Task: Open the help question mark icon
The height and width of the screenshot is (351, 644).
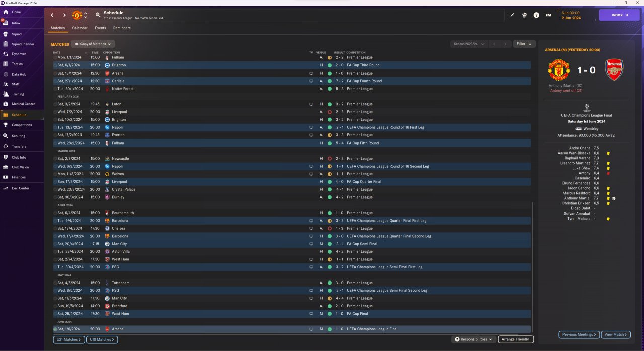Action: tap(536, 15)
